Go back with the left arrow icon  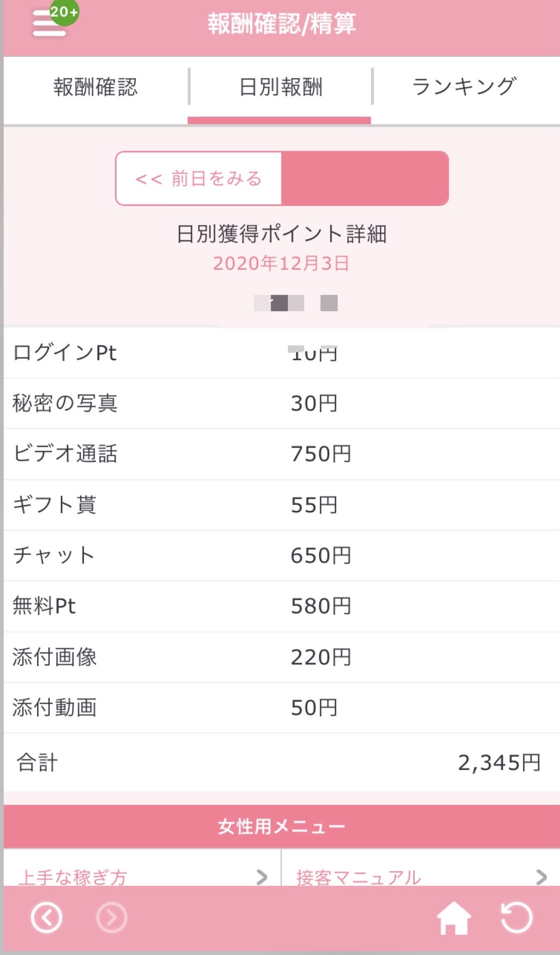point(46,918)
